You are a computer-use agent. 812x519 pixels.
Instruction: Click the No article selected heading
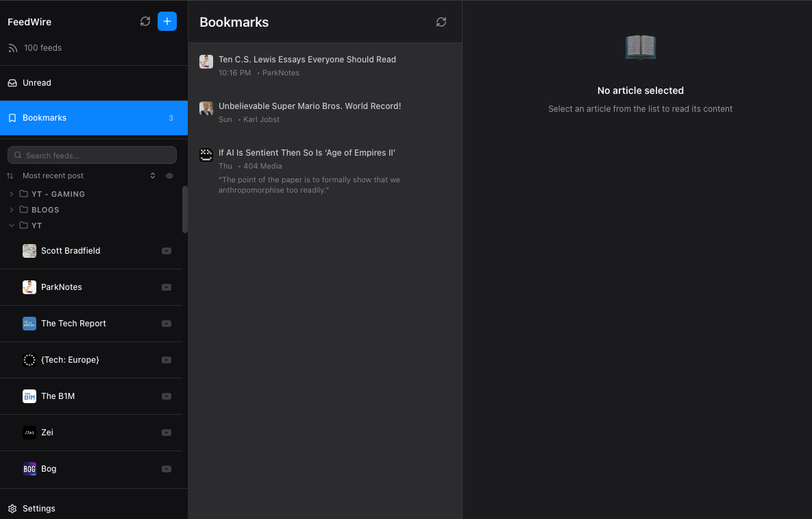tap(641, 90)
